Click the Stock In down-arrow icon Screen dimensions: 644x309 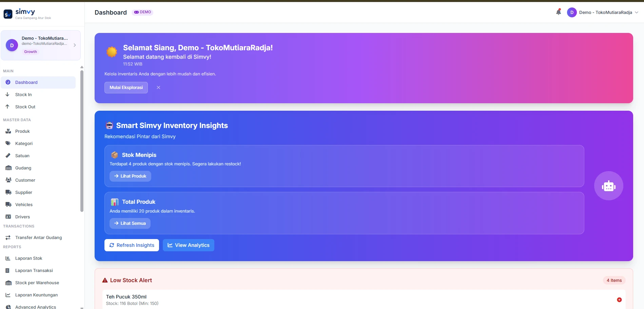(7, 95)
